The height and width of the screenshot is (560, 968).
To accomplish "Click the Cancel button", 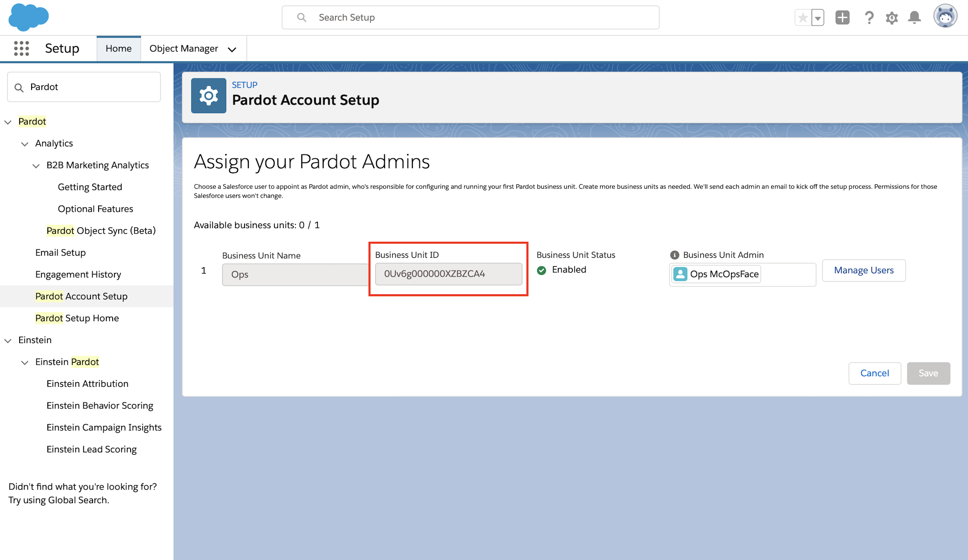I will point(875,373).
